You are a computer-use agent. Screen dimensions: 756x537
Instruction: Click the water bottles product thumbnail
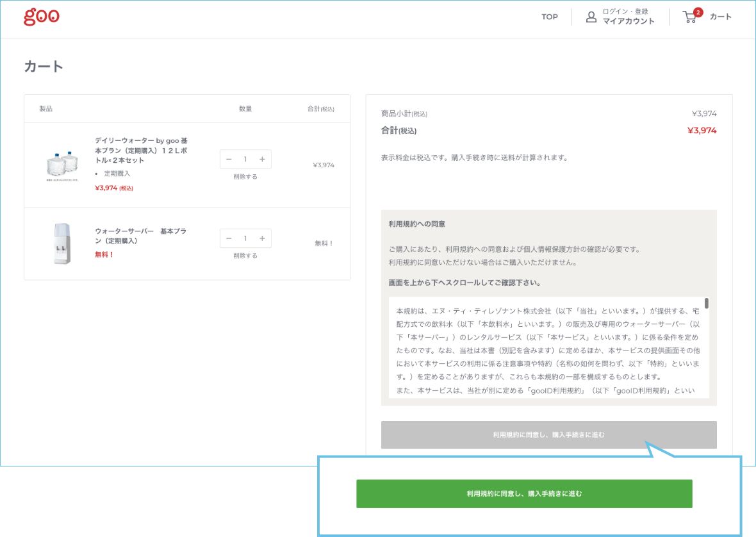click(62, 165)
